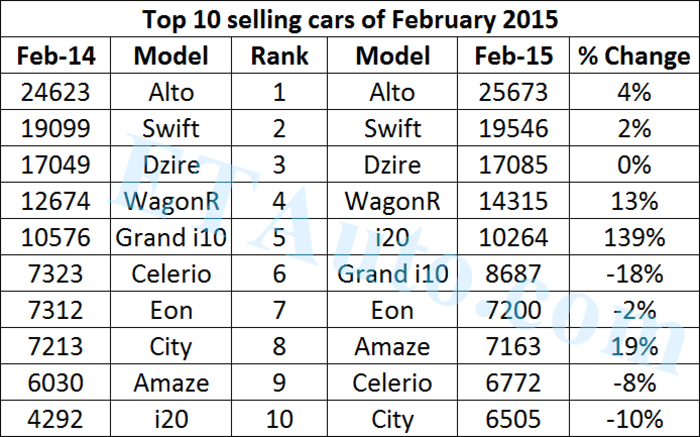Viewport: 700px width, 437px height.
Task: Select the WagonR sales figure 14315
Action: coord(519,201)
